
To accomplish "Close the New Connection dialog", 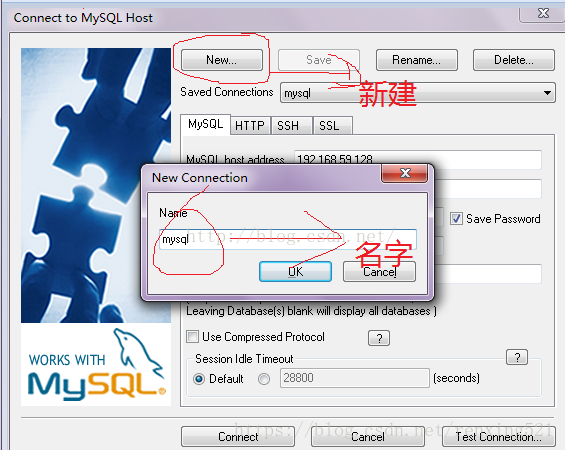I will click(x=405, y=173).
